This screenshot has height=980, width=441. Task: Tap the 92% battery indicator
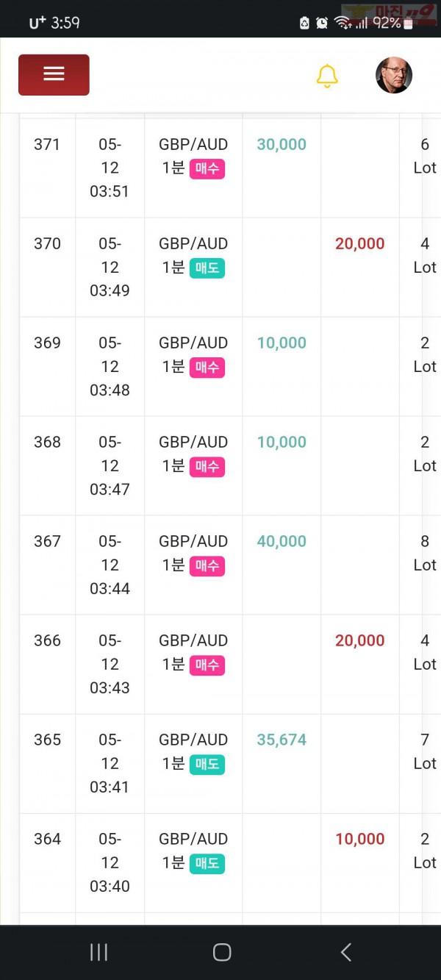(x=387, y=23)
